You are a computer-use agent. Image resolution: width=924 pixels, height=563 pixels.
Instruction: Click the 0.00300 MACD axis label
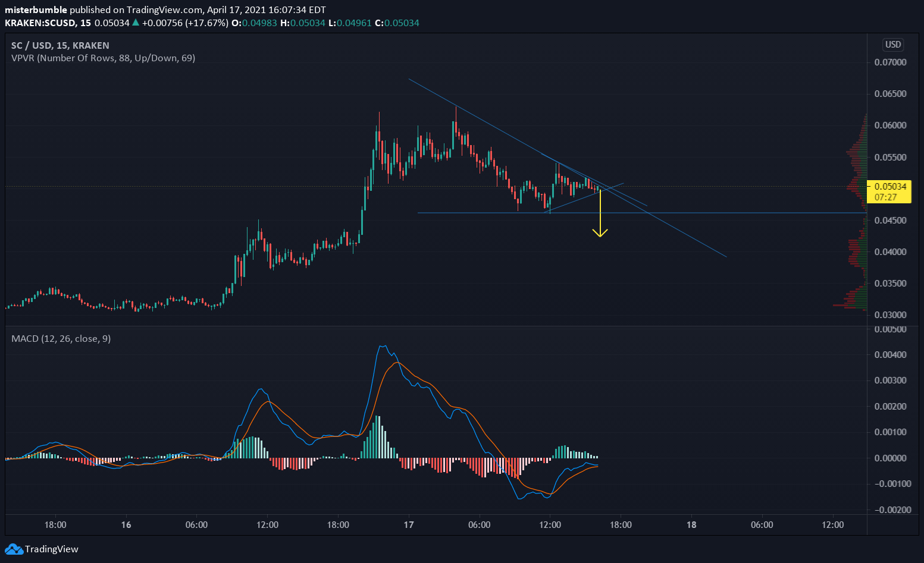(x=890, y=380)
